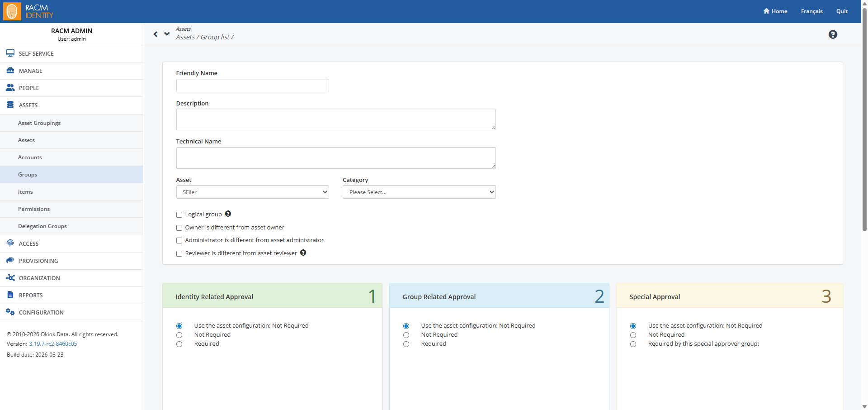
Task: Click the Organization network icon
Action: coord(10,278)
